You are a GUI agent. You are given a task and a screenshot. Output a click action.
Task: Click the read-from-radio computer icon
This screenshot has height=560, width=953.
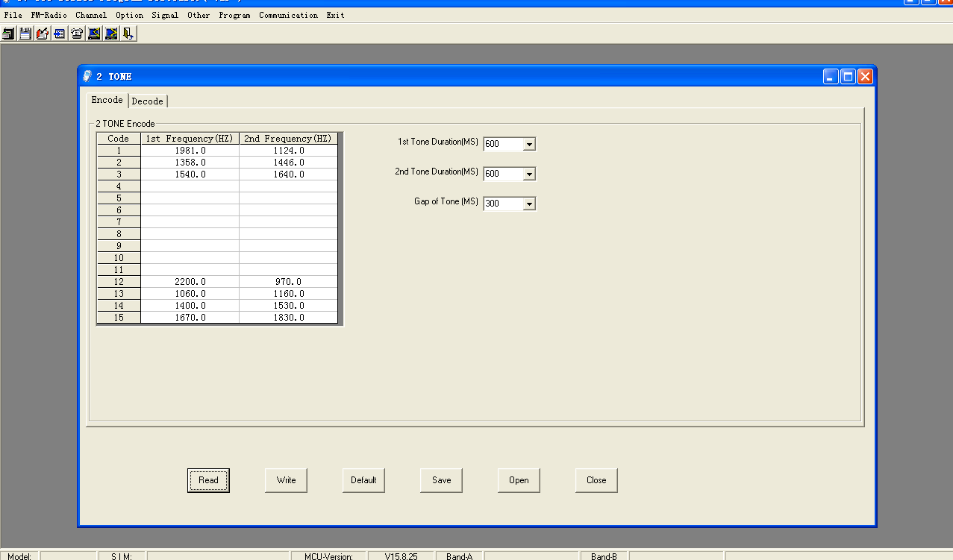pyautogui.click(x=94, y=34)
